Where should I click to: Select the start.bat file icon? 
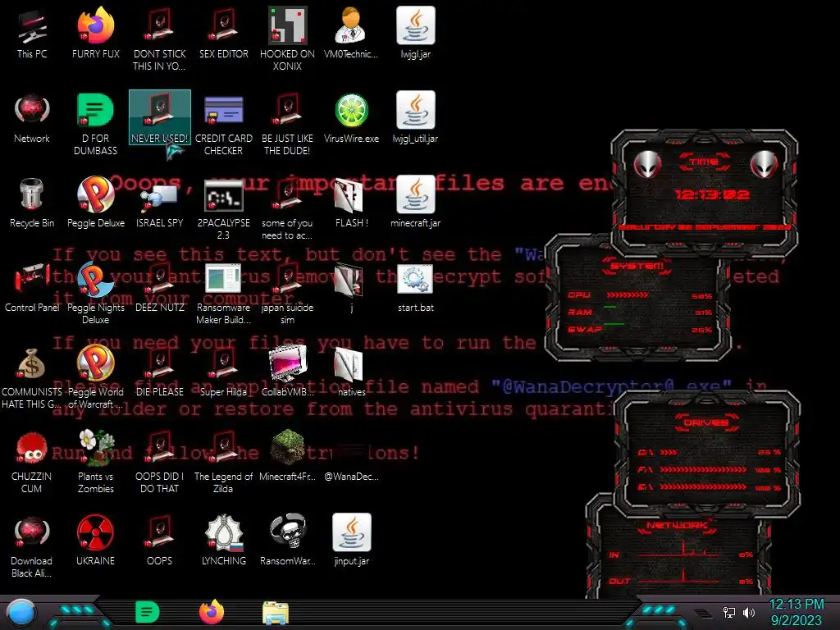click(x=415, y=287)
